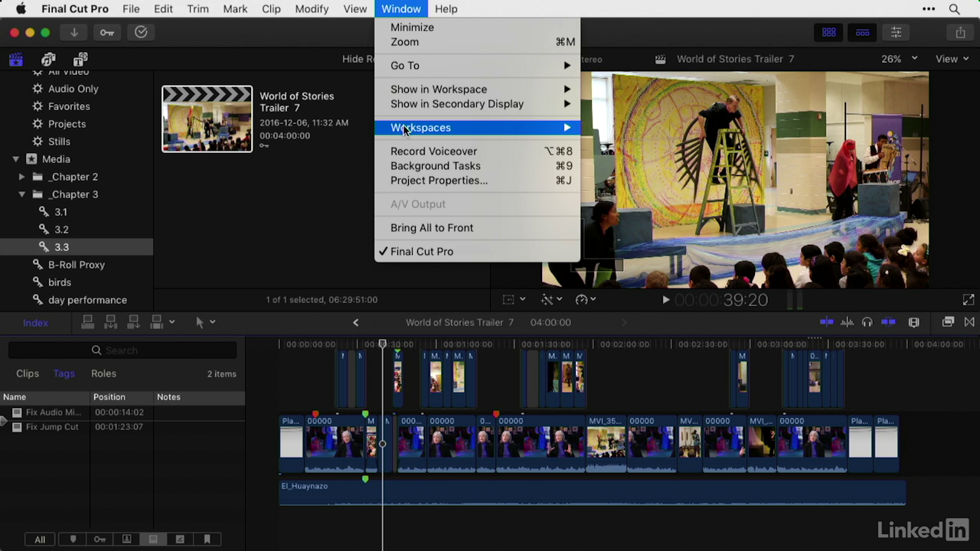
Task: Open the viewer View dropdown
Action: [x=952, y=59]
